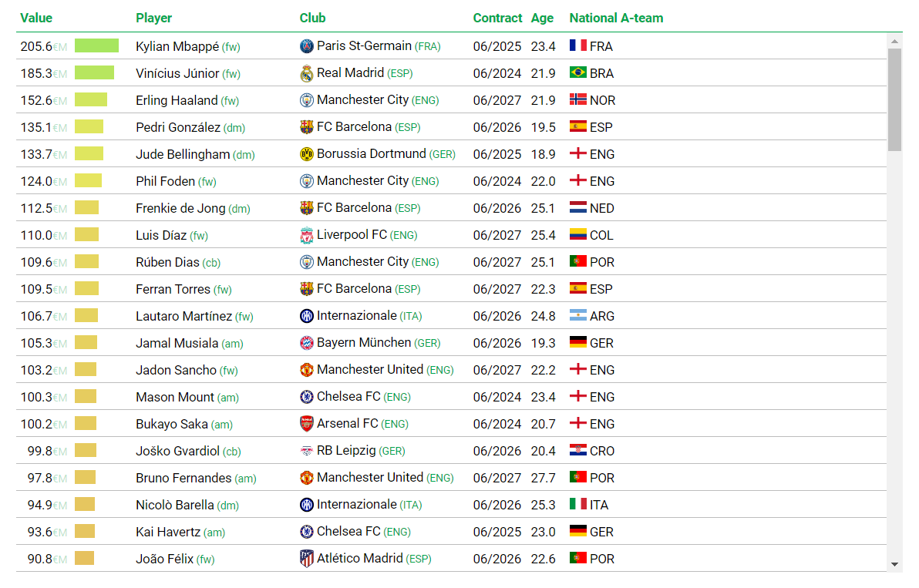
Task: Click the Arsenal FC club crest
Action: 307,424
